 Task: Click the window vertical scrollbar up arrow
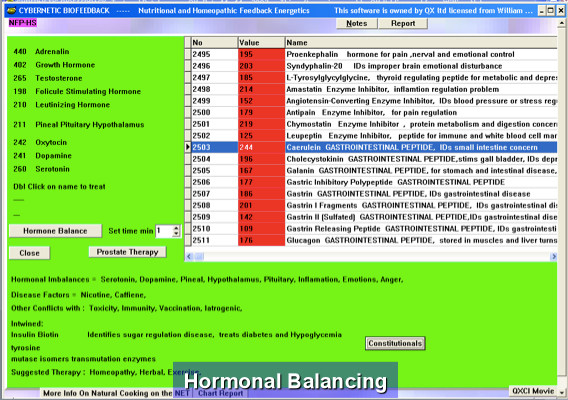coord(561,23)
